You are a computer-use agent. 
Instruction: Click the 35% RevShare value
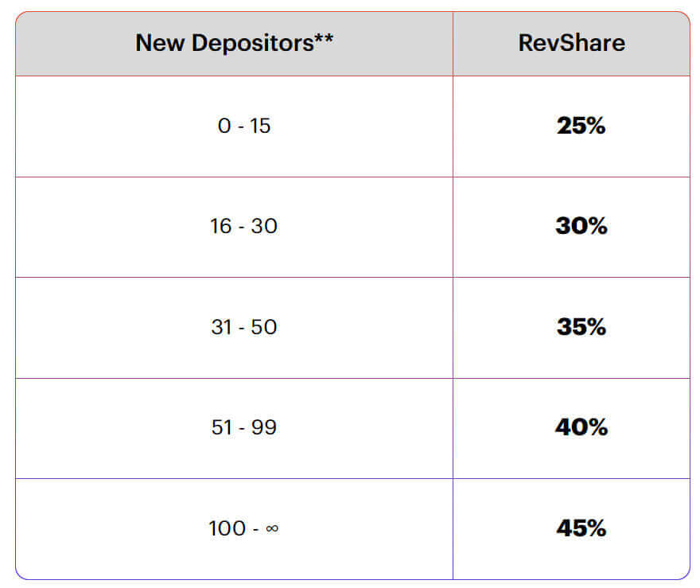(x=581, y=327)
